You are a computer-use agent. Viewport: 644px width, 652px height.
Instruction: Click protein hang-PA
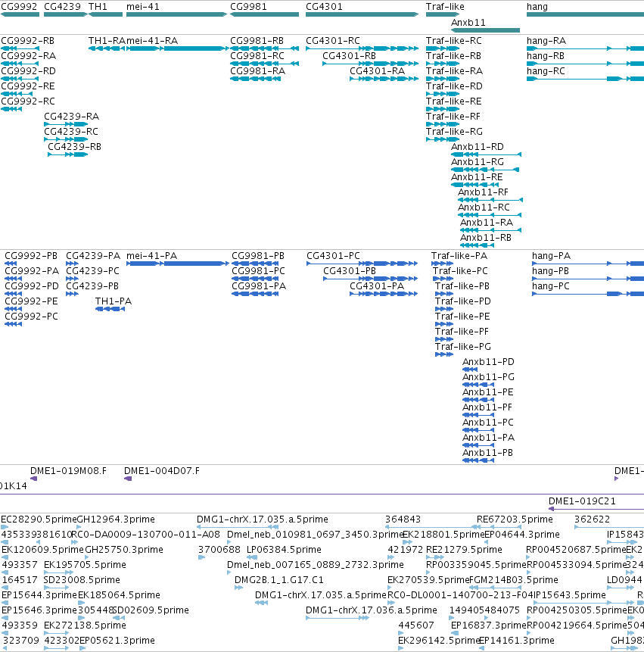click(x=588, y=264)
